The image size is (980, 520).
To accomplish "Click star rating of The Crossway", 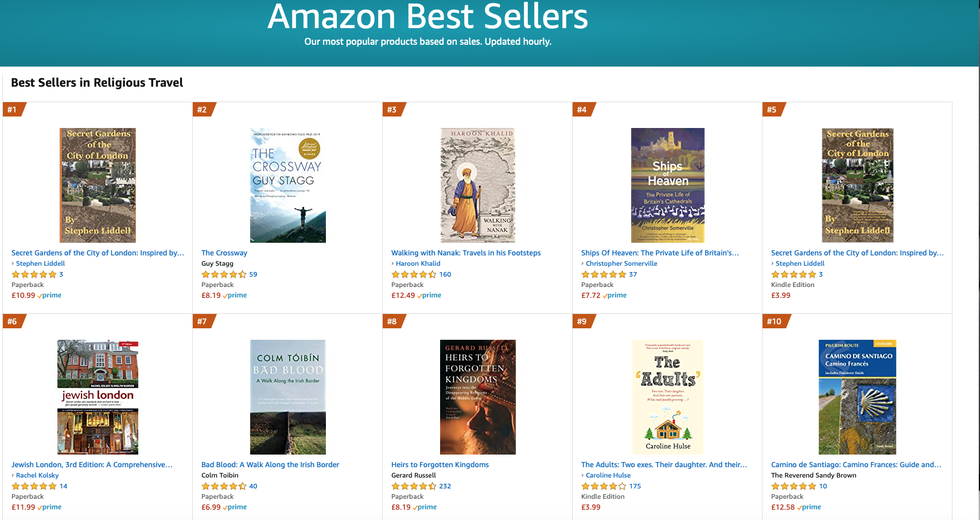I will click(224, 274).
